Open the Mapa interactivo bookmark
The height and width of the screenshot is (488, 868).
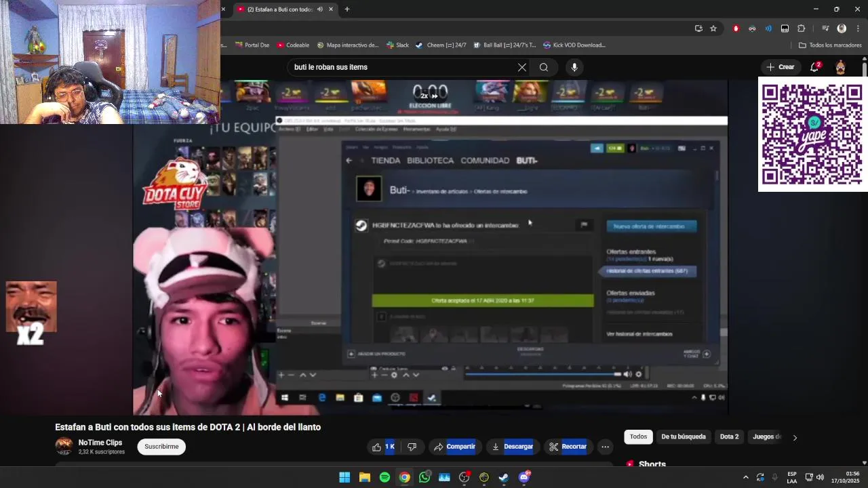pos(348,45)
